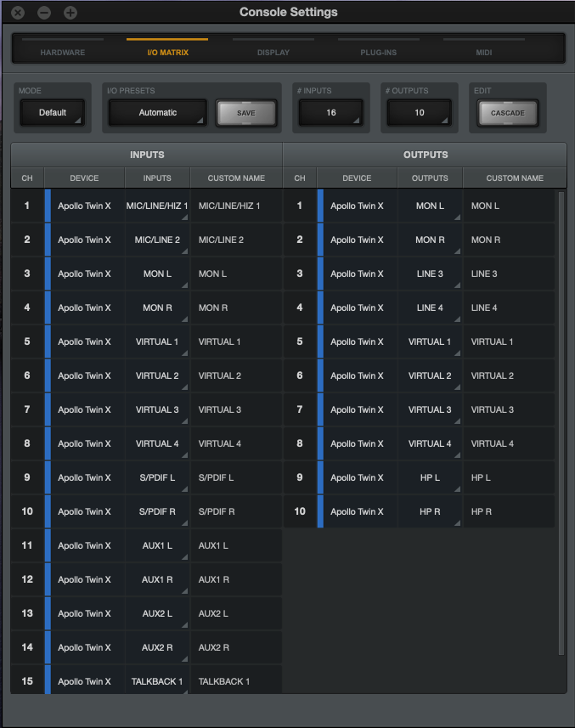Open the MODE dropdown showing Default
The image size is (575, 728).
coord(53,113)
